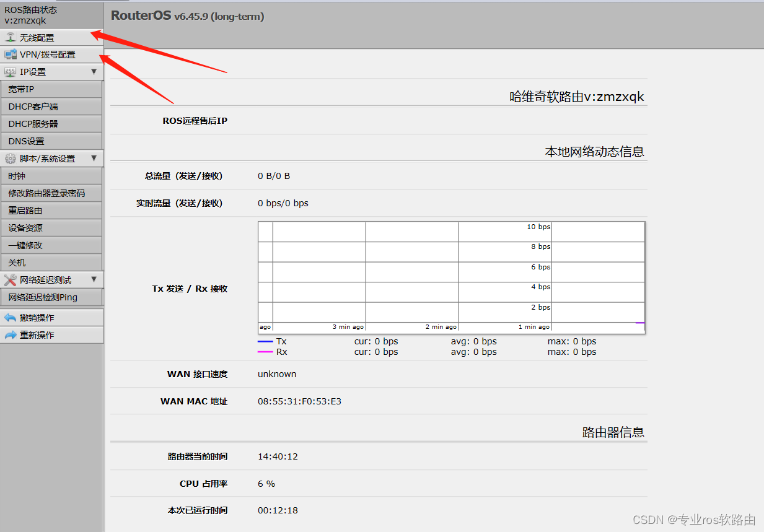Click the RouterOS v6.45.9 title
The image size is (764, 532).
point(188,16)
